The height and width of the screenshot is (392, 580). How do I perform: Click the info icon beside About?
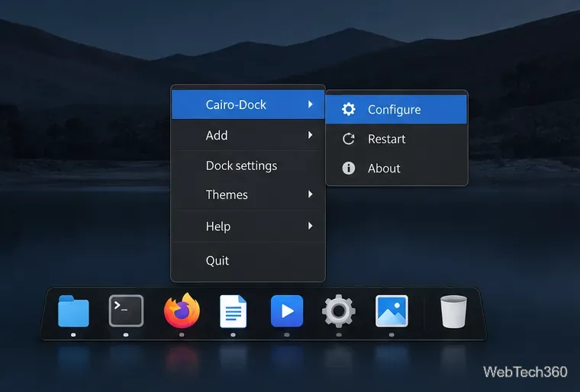[x=349, y=169]
